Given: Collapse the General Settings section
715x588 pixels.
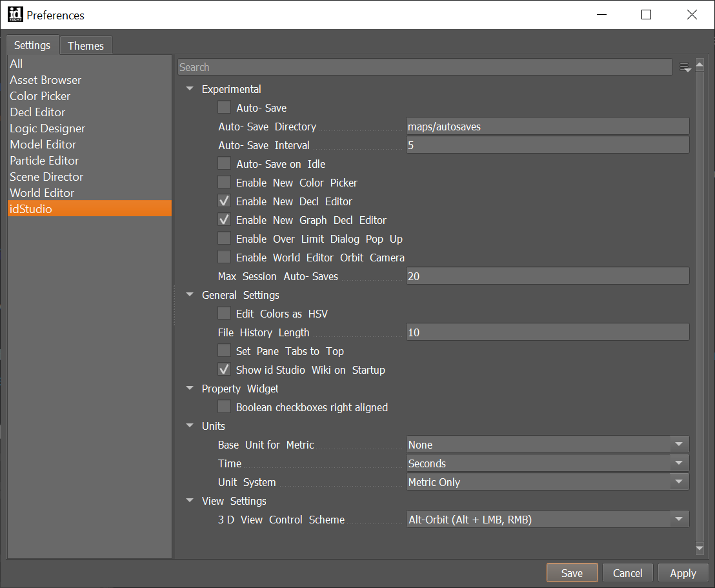Looking at the screenshot, I should pos(190,294).
